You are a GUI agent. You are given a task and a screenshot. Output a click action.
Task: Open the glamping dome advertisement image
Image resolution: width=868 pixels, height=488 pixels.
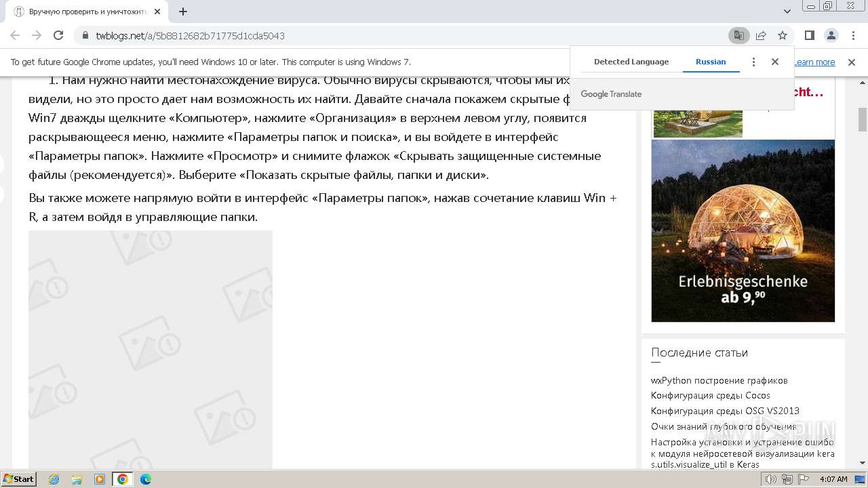click(x=743, y=230)
